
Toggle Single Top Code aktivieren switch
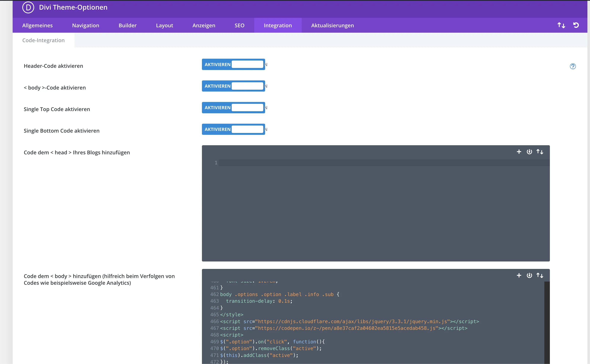pyautogui.click(x=233, y=108)
